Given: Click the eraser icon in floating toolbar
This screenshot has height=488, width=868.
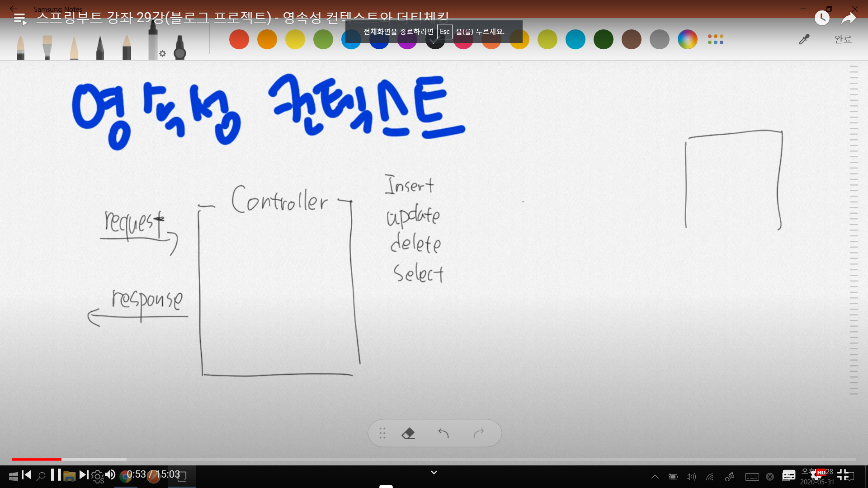Looking at the screenshot, I should point(408,433).
